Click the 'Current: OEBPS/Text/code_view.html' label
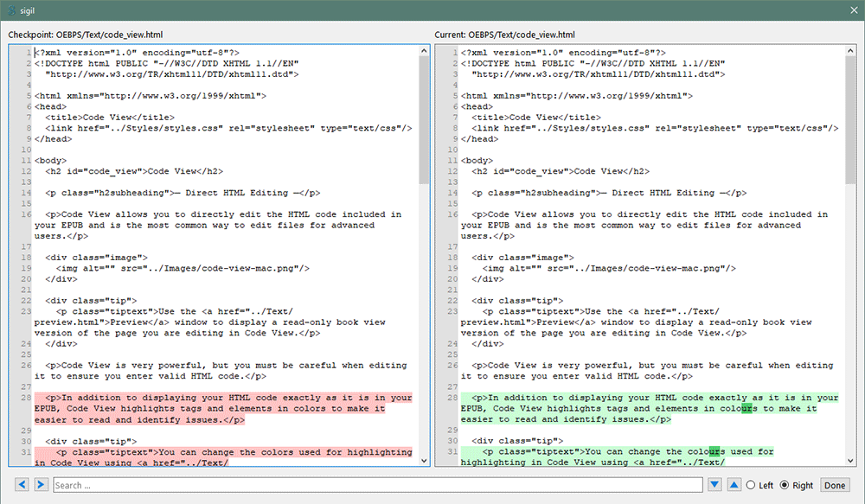The image size is (865, 504). tap(505, 35)
